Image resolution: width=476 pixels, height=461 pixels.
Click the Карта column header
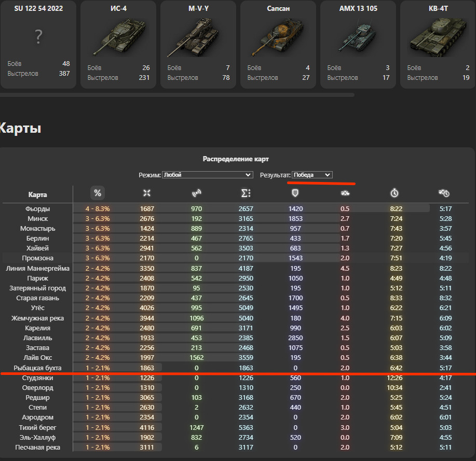pos(38,194)
